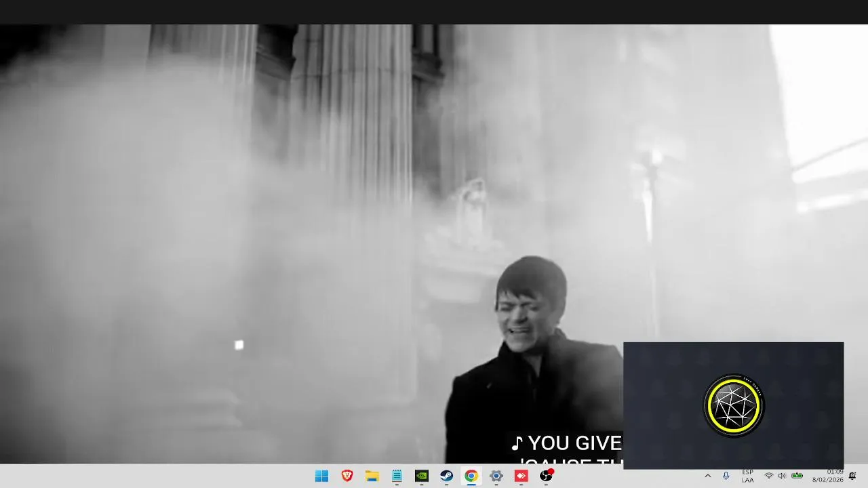Switch the ESP LAA input language
The image size is (868, 488).
click(747, 476)
